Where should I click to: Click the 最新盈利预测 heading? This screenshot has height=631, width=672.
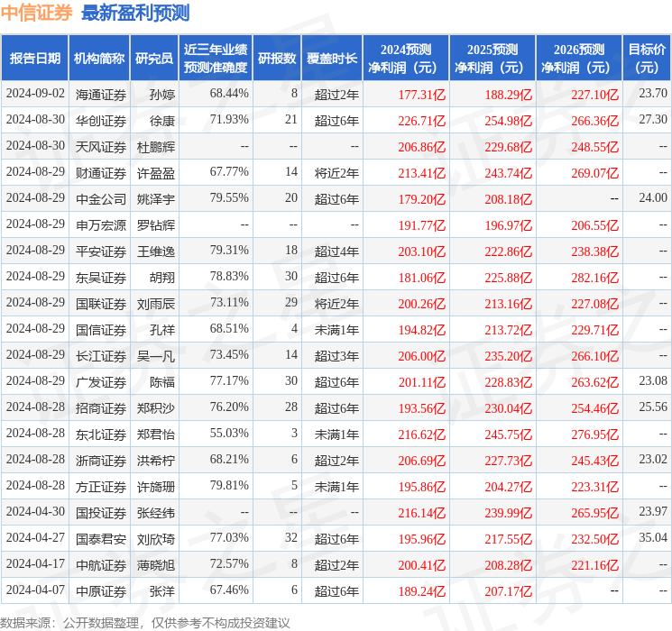[x=135, y=13]
